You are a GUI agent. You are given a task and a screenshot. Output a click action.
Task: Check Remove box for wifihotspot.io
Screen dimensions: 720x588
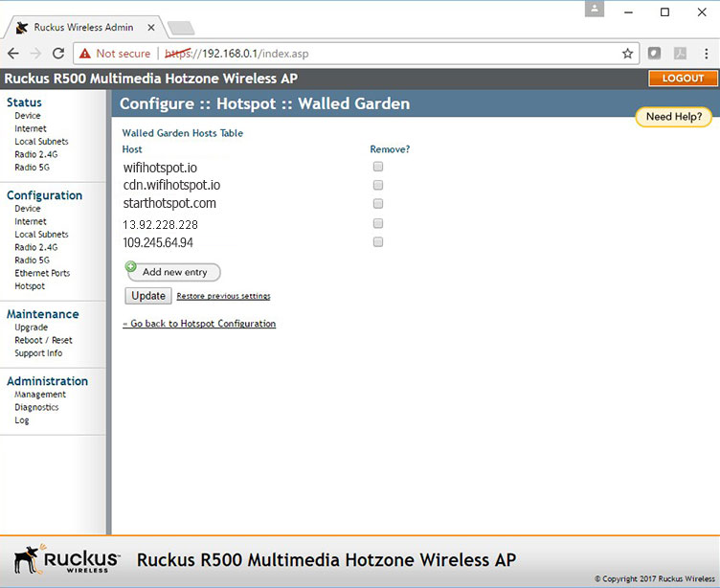point(378,167)
